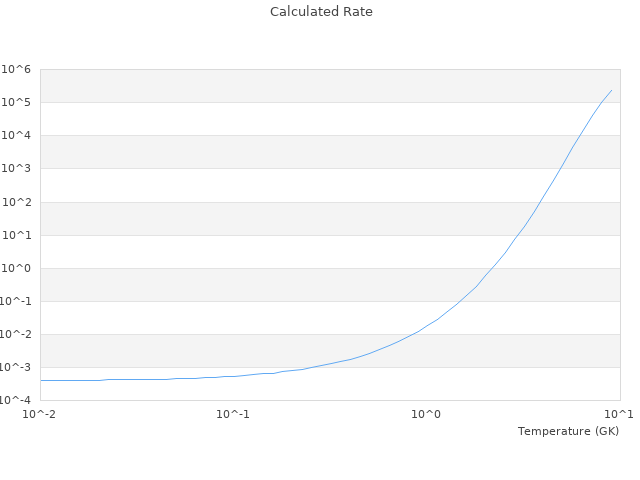Select the 10^3 y-axis tick label
The width and height of the screenshot is (640, 480).
click(x=17, y=168)
